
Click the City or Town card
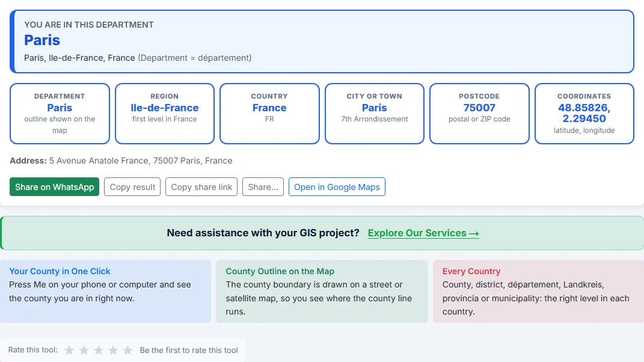[x=375, y=114]
